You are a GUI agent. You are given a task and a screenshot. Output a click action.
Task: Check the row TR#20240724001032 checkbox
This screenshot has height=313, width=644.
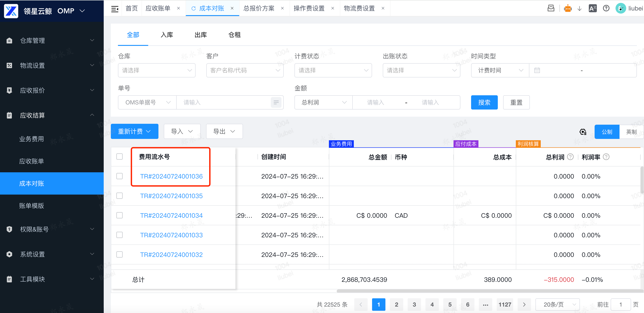[x=119, y=254]
